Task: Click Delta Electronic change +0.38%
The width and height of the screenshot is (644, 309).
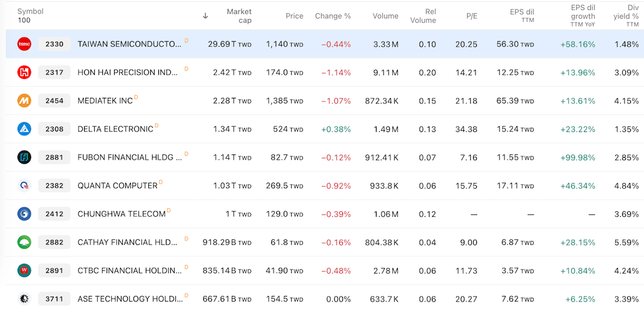Action: (336, 129)
